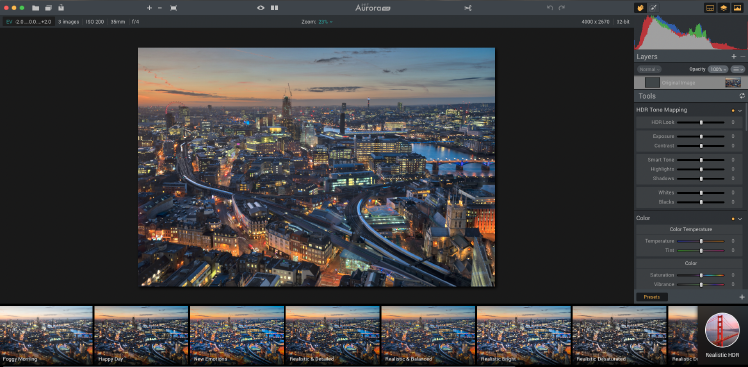
Task: Adjust the Vibrance slider
Action: click(701, 284)
